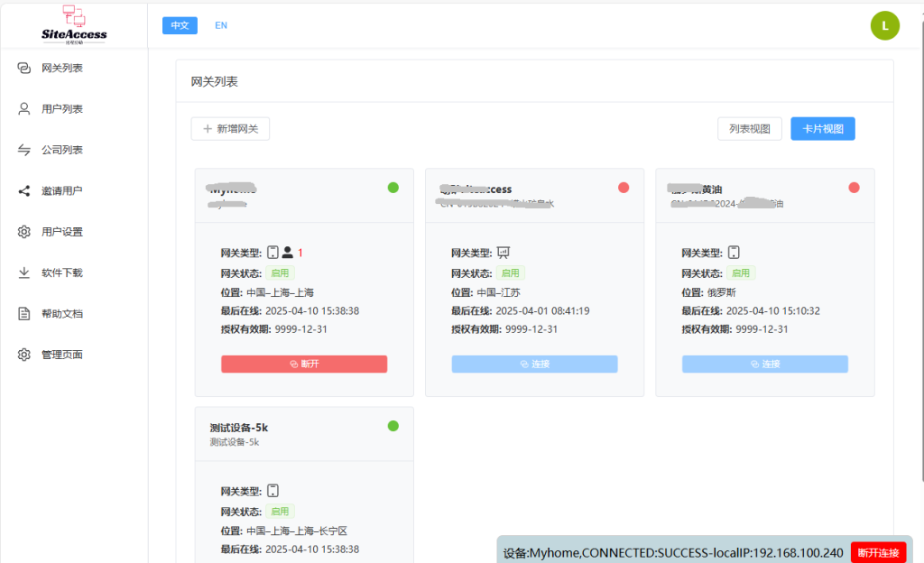
Task: Click the invite user share icon
Action: pyautogui.click(x=24, y=190)
